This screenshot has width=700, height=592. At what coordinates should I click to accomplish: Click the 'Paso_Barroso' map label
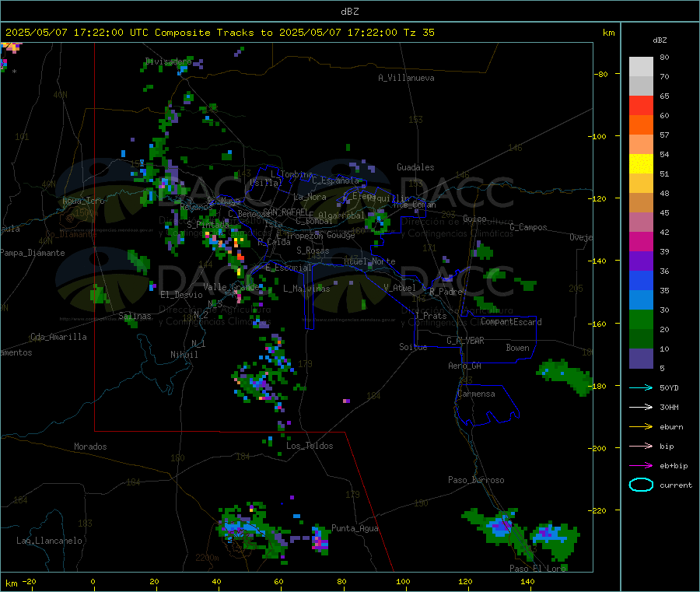pyautogui.click(x=476, y=480)
